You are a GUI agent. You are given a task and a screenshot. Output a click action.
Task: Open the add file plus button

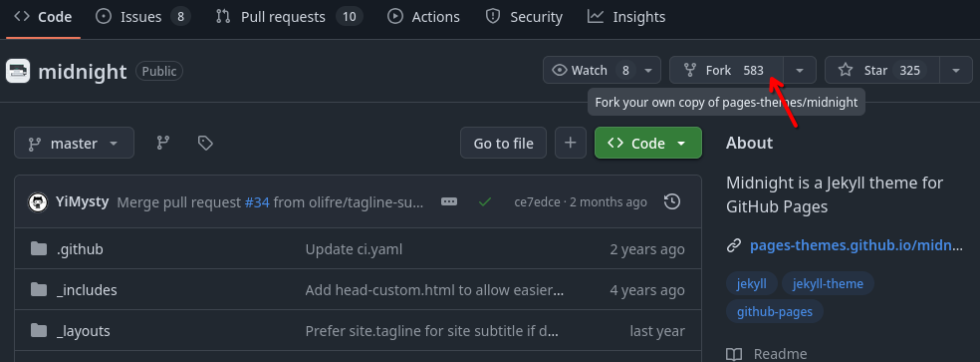[570, 143]
